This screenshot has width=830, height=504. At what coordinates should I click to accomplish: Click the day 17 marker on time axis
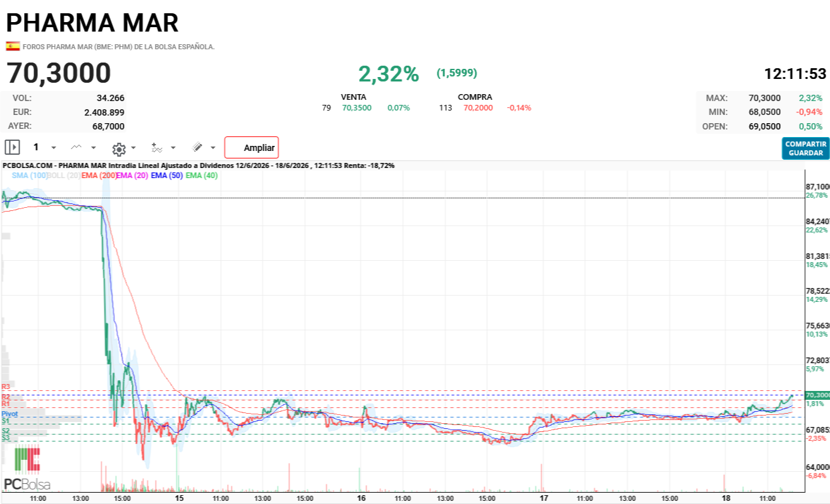pos(544,498)
